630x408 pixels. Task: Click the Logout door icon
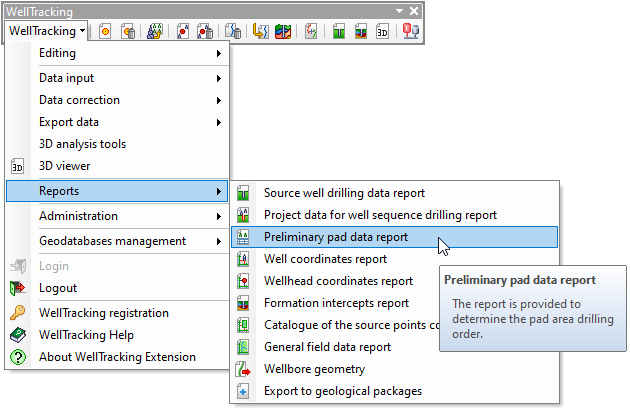click(x=18, y=288)
